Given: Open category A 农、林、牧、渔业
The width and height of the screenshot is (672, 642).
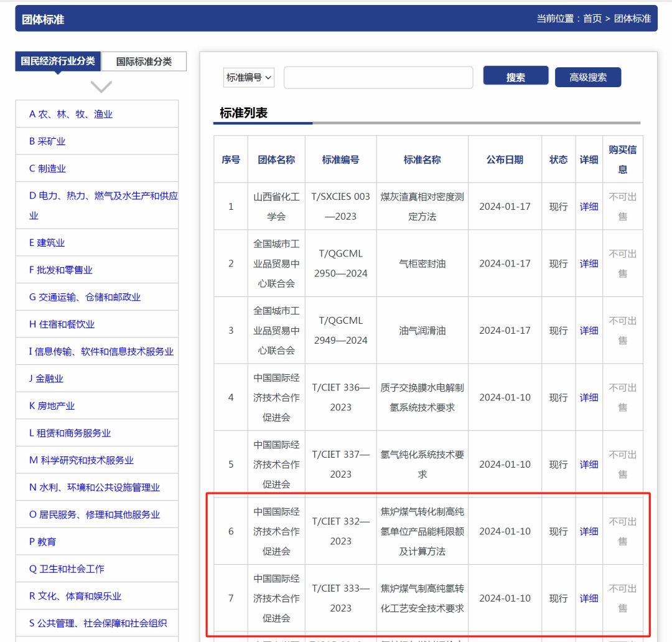Looking at the screenshot, I should click(x=71, y=114).
